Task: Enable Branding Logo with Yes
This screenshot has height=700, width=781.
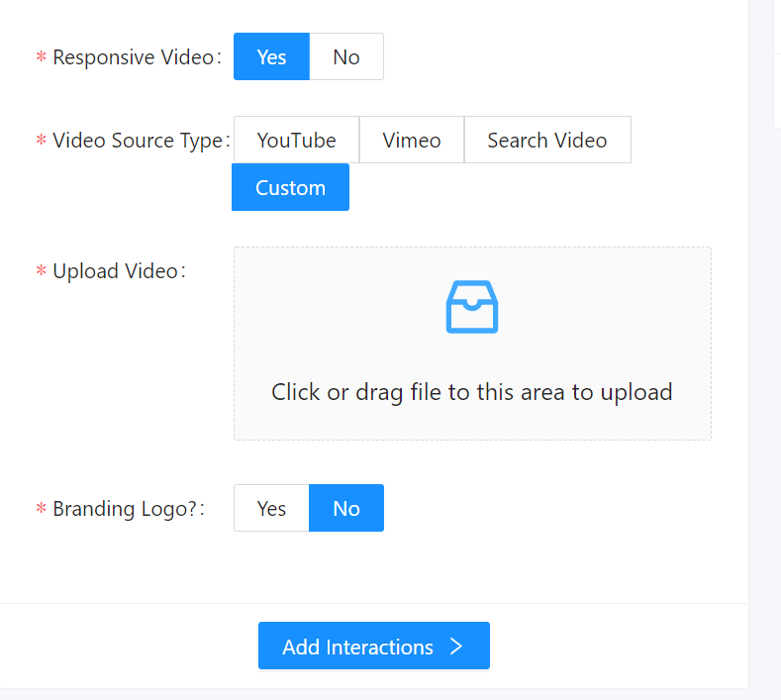Action: [x=271, y=508]
